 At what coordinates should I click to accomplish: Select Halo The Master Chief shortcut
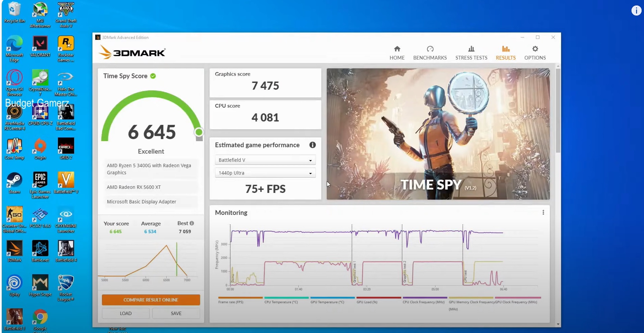[x=66, y=83]
